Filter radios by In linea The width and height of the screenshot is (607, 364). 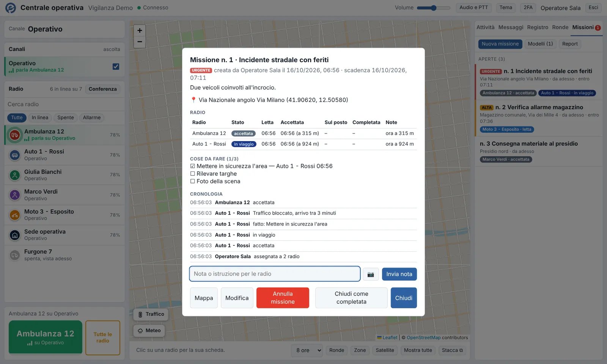point(40,118)
